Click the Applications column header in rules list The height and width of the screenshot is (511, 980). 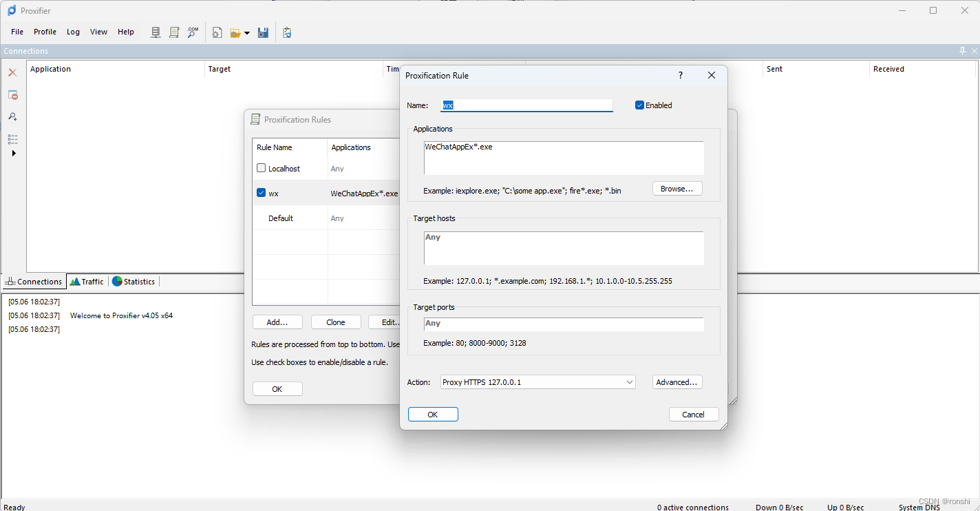click(363, 147)
